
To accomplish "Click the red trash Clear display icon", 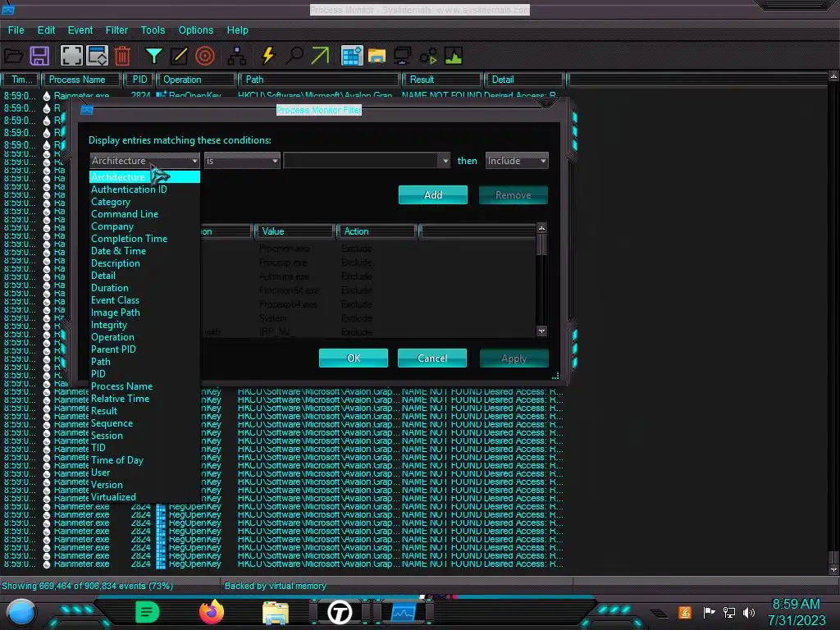I will 123,56.
